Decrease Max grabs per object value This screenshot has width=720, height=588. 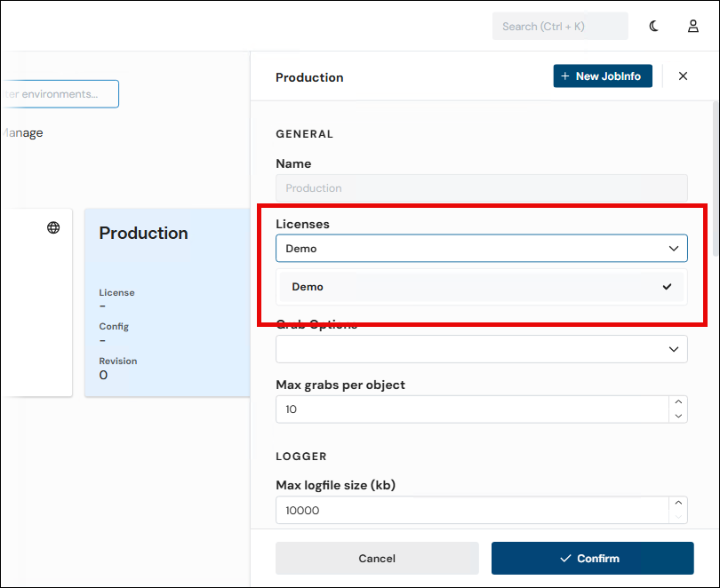coord(678,416)
